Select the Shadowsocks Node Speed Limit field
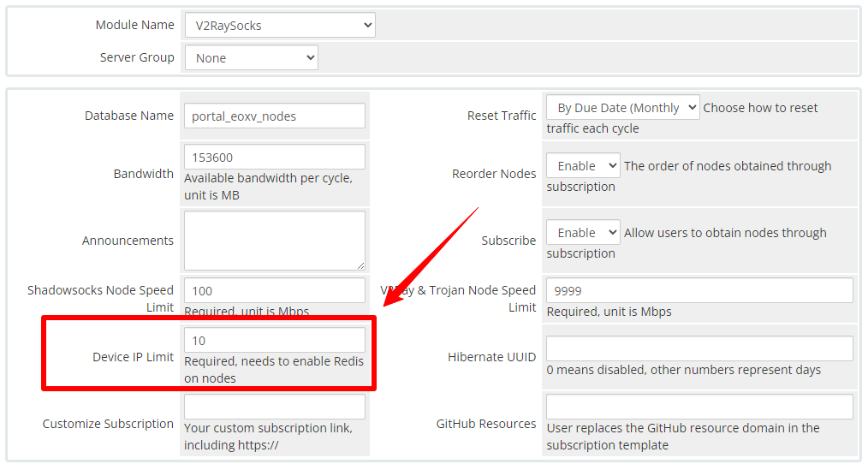 274,291
